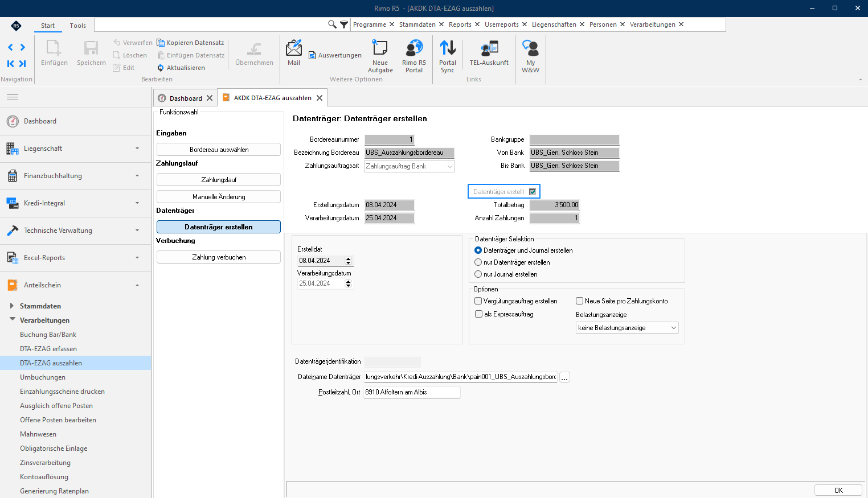868x498 pixels.
Task: Enable 'Vergütungsauftrag erstellen' checkbox
Action: (x=478, y=301)
